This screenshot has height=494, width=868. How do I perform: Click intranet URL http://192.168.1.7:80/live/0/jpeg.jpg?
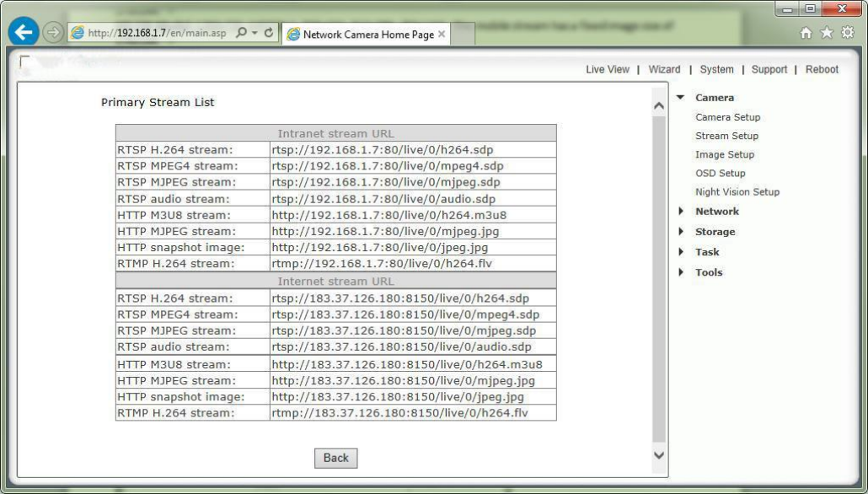point(380,248)
